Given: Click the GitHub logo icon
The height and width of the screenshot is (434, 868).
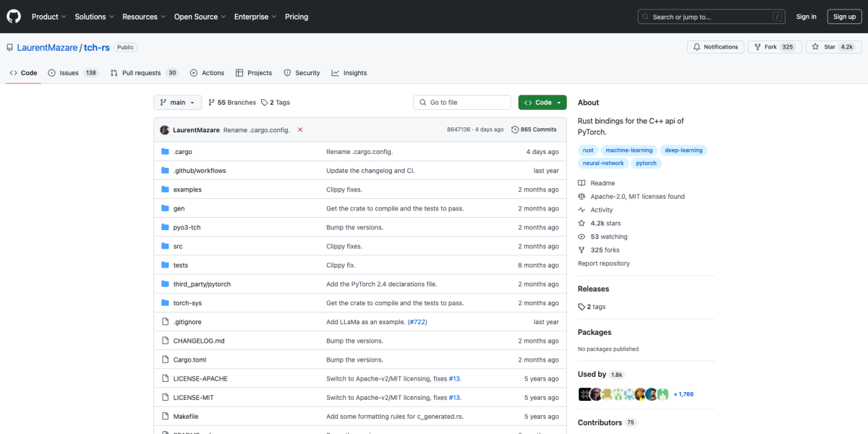Looking at the screenshot, I should (x=14, y=17).
